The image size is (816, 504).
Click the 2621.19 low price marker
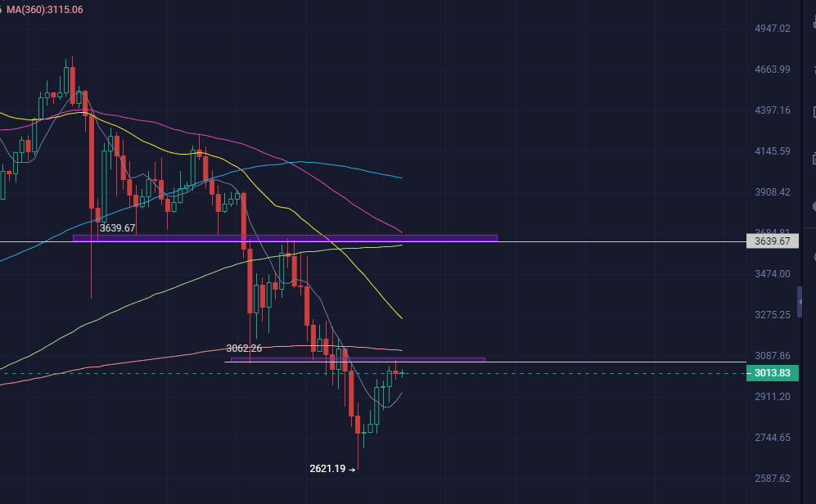point(332,469)
